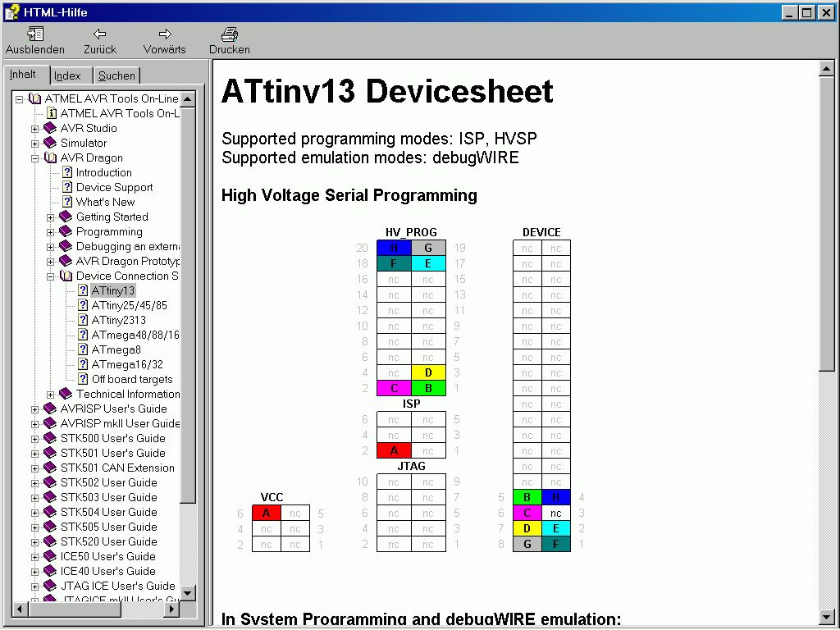Go back with the Zurück arrow
This screenshot has height=630, width=840.
pos(100,34)
